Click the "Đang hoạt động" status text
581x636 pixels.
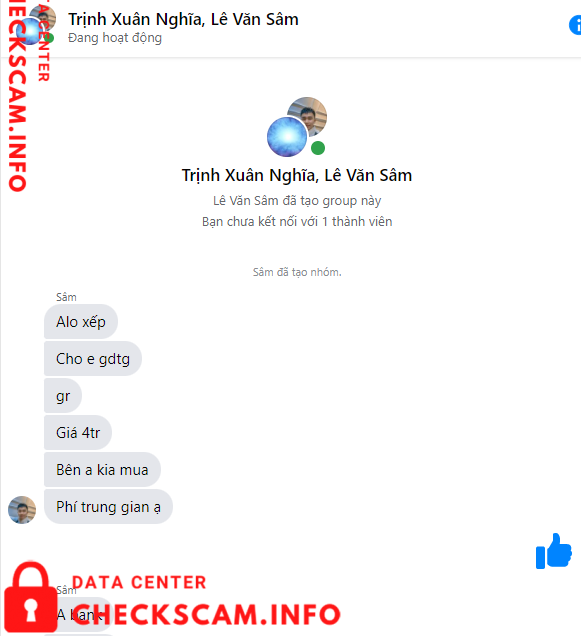coord(115,38)
